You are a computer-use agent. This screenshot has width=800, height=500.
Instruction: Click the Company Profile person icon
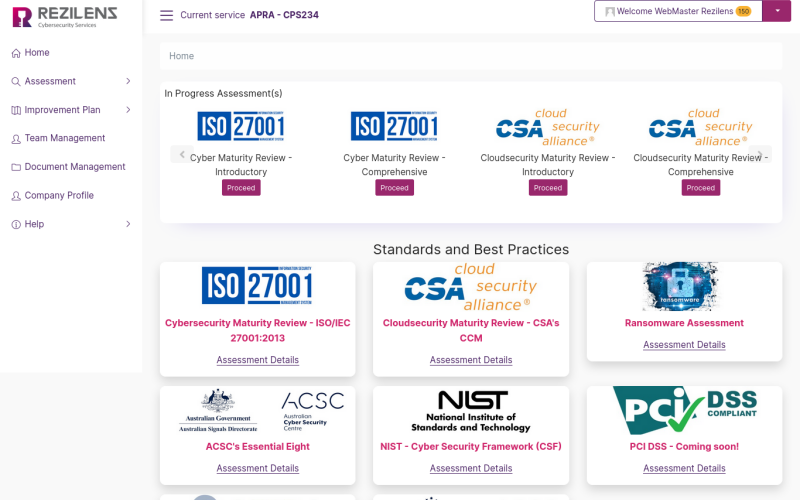click(x=16, y=196)
